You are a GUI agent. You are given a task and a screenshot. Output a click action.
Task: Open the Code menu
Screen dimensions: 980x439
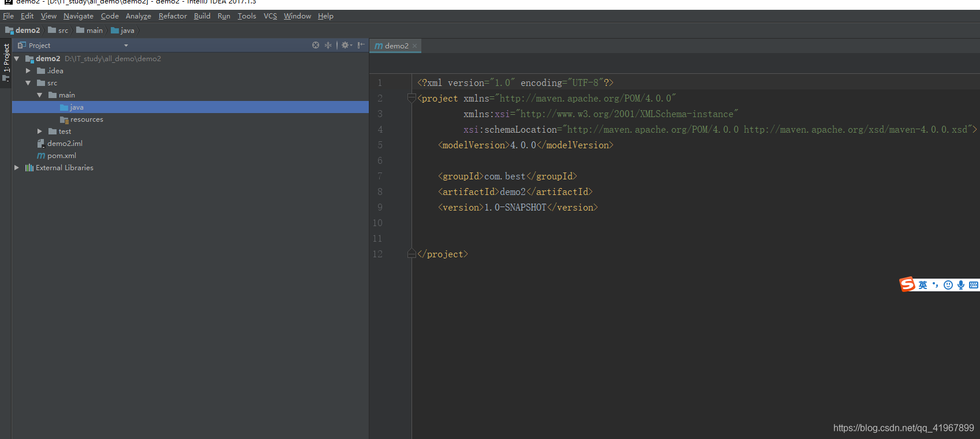coord(110,16)
